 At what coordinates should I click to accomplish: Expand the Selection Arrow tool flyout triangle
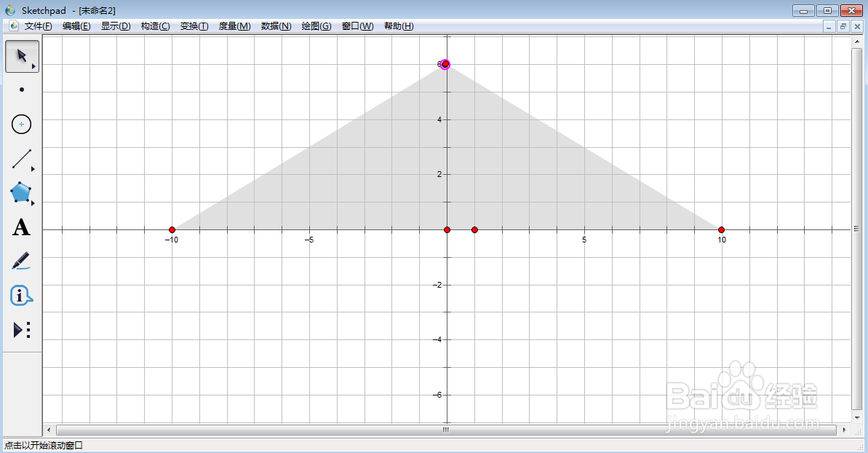(x=33, y=66)
